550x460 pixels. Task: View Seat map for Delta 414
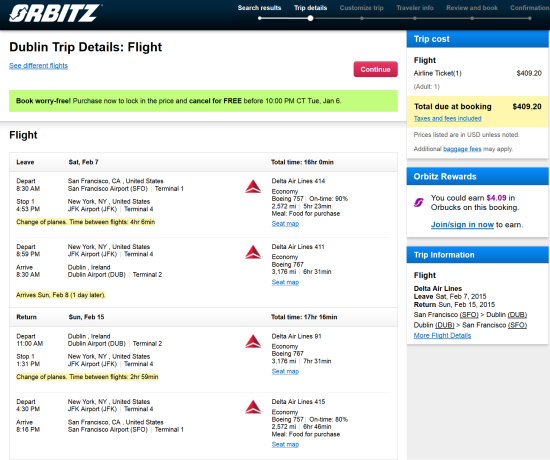285,224
